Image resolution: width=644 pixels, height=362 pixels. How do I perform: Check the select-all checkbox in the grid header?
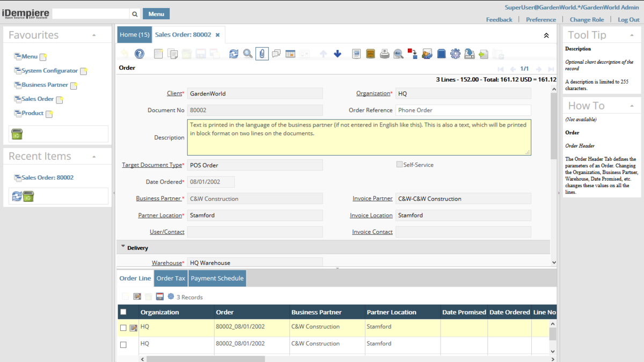(x=123, y=312)
